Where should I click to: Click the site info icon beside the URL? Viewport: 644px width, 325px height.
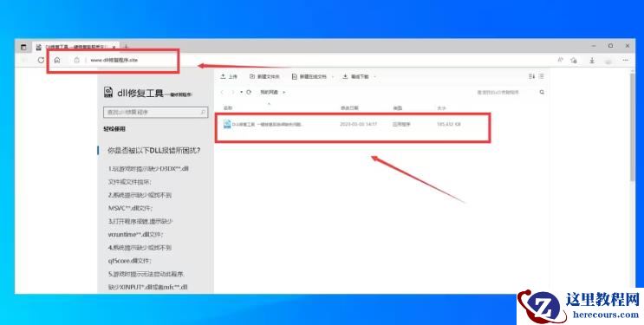(76, 60)
